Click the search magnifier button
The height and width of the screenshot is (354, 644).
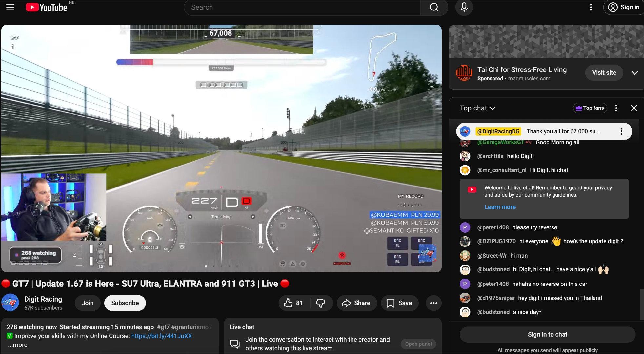click(434, 7)
